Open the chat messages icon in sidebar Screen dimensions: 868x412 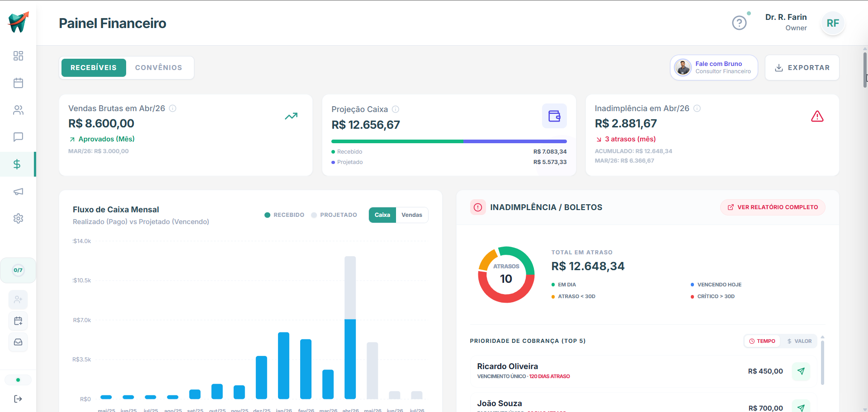[x=18, y=137]
